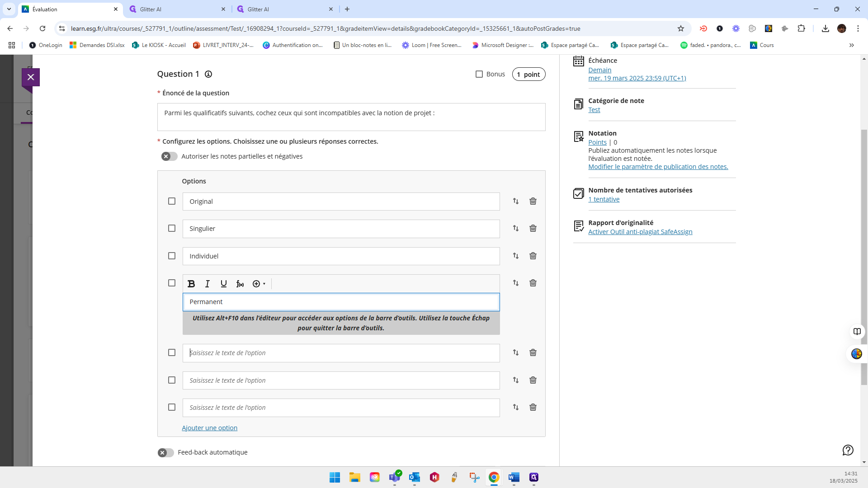Image resolution: width=868 pixels, height=488 pixels.
Task: Mark Individuel as a correct answer
Action: pyautogui.click(x=172, y=256)
